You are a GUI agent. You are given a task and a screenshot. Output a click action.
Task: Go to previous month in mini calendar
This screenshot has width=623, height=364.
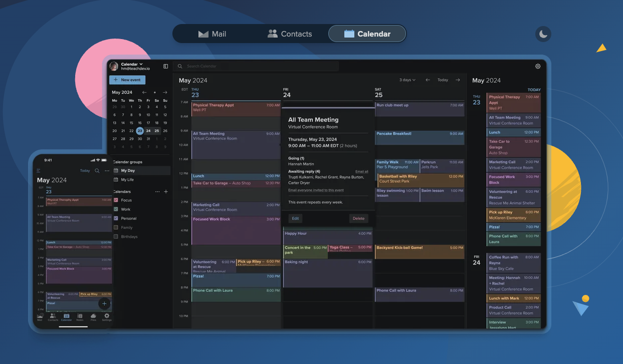tap(144, 93)
